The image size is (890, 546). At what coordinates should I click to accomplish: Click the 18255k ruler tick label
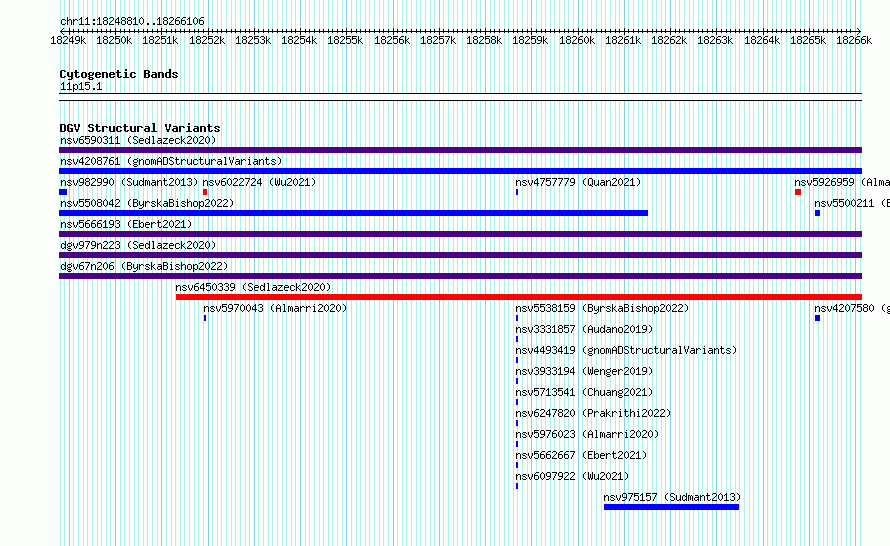click(345, 40)
